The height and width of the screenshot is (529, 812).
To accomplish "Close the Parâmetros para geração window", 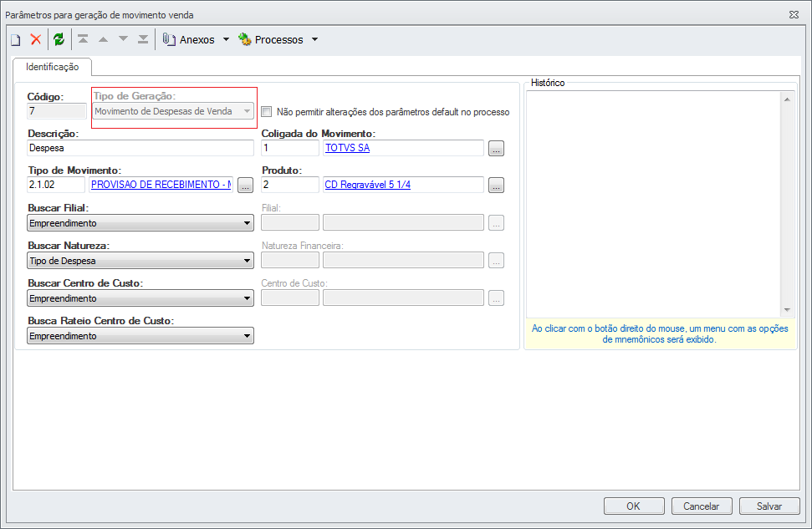I will point(794,14).
